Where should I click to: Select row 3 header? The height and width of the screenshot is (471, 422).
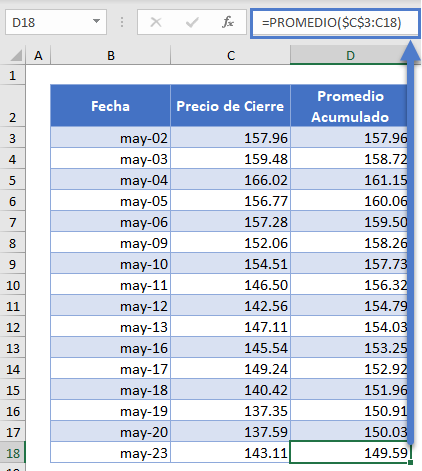point(12,138)
